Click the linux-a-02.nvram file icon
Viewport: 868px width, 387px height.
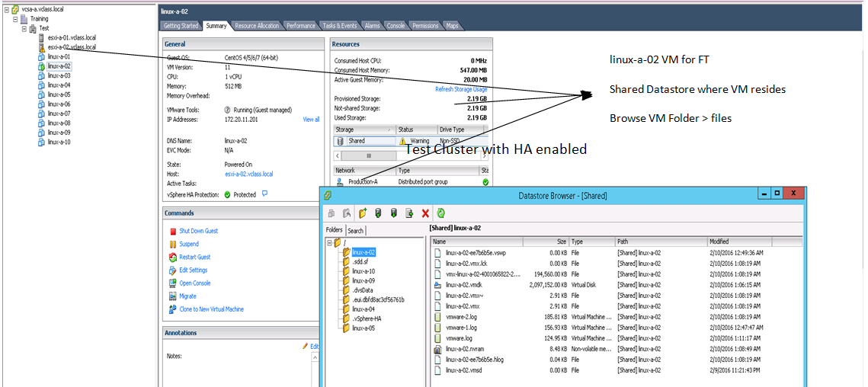[x=437, y=349]
